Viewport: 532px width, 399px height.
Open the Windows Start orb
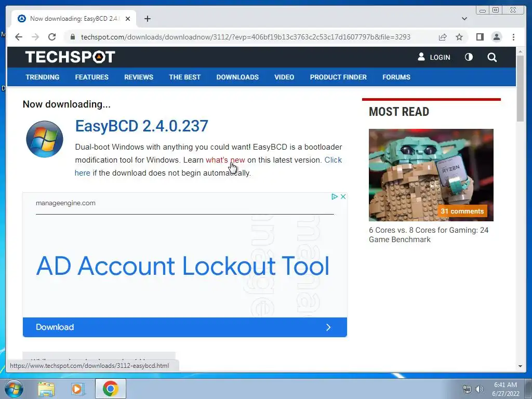[14, 389]
